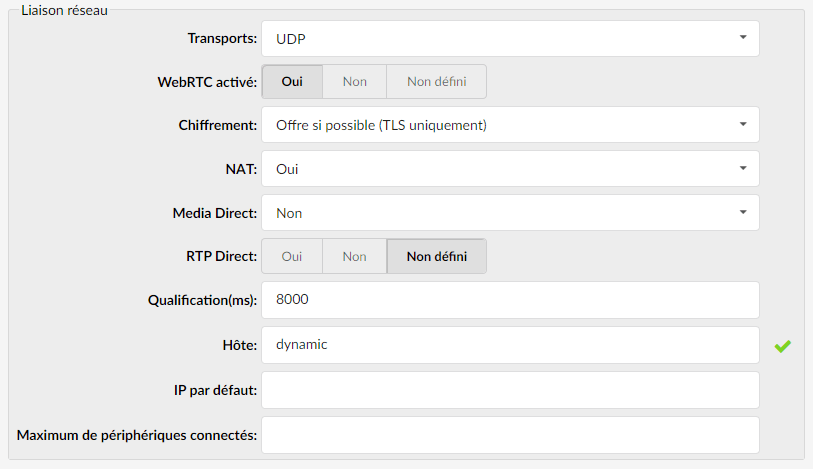Open the NAT dropdown arrow
The height and width of the screenshot is (469, 813).
pos(743,168)
